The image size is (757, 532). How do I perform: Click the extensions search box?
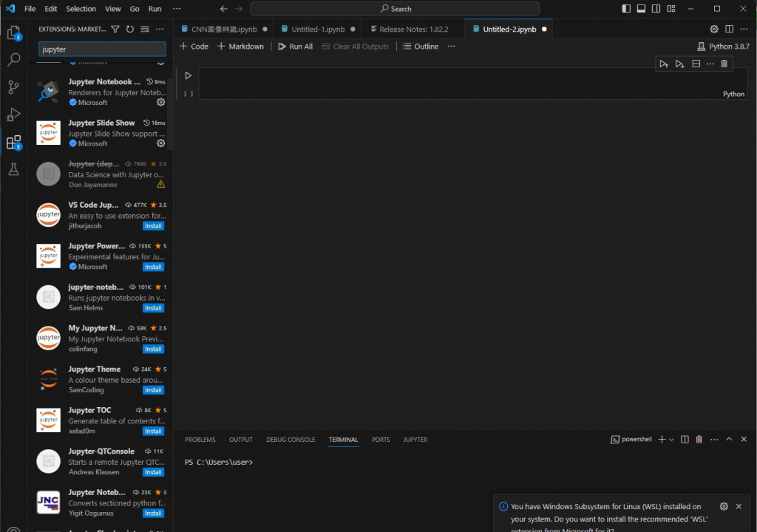point(102,50)
